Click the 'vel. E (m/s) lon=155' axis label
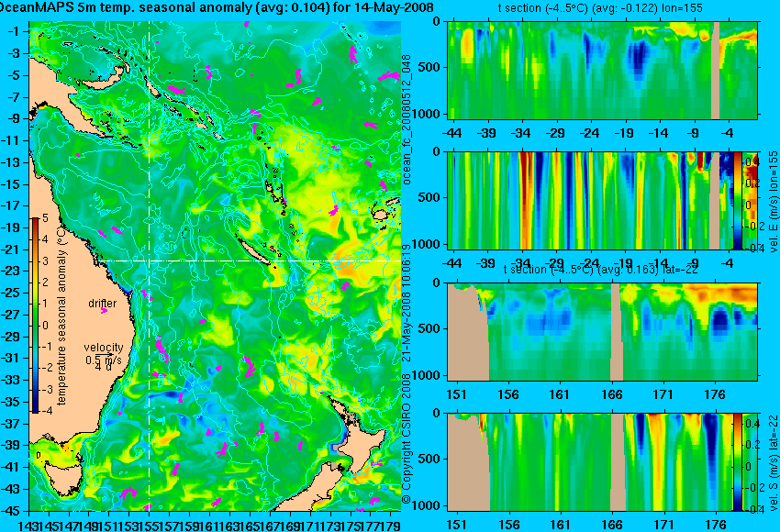780x532 pixels. tap(772, 201)
